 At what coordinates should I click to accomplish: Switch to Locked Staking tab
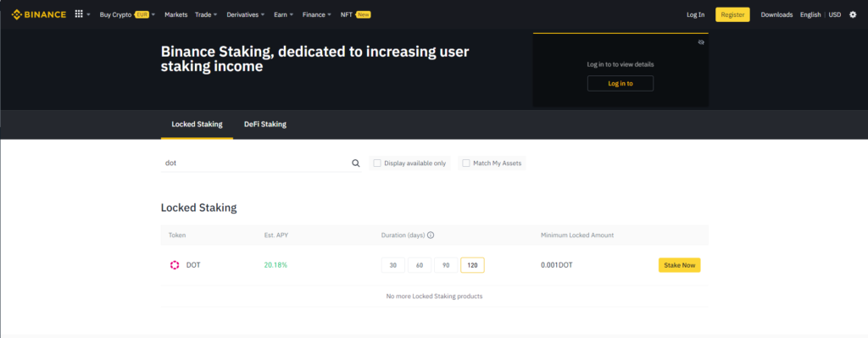tap(197, 125)
